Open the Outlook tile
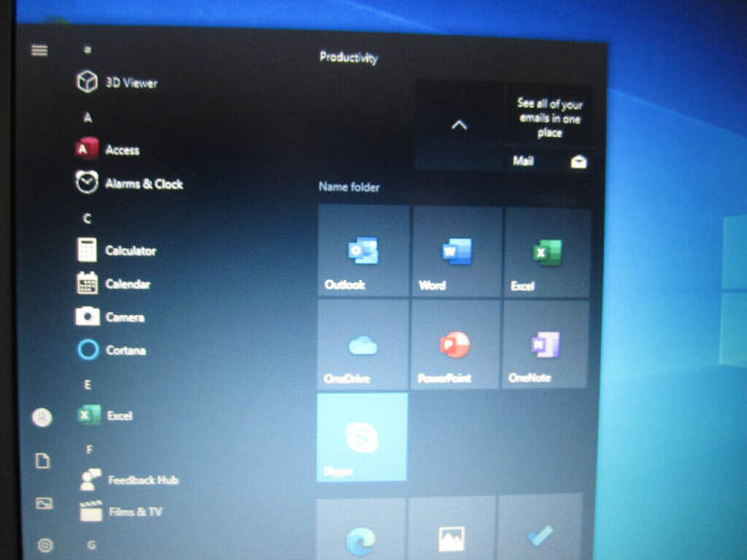 pyautogui.click(x=363, y=252)
